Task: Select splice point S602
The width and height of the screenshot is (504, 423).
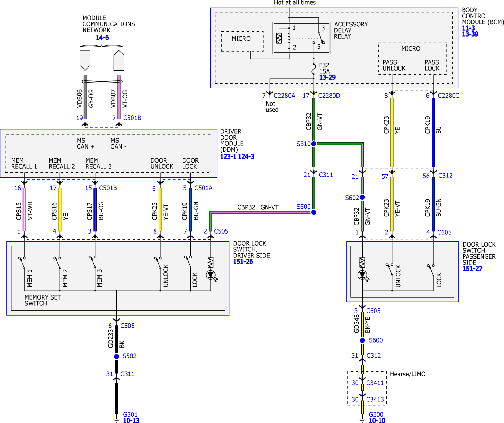Action: pyautogui.click(x=363, y=197)
